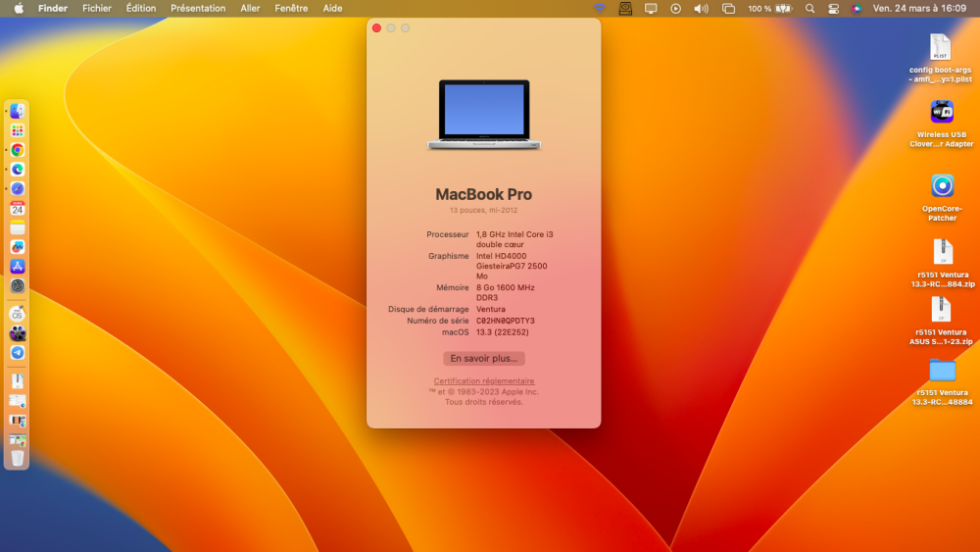Viewport: 980px width, 552px height.
Task: Click serial number C02HN0QPDTY3
Action: (505, 321)
